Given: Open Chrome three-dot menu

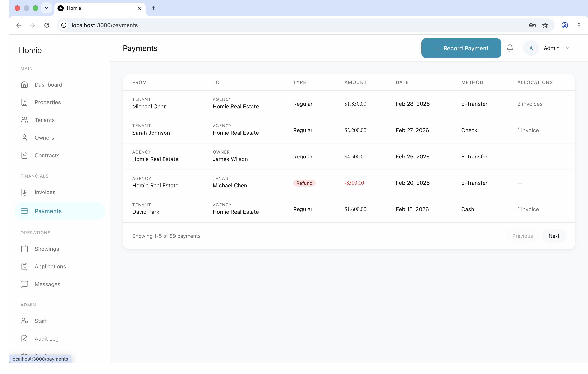Looking at the screenshot, I should [579, 25].
